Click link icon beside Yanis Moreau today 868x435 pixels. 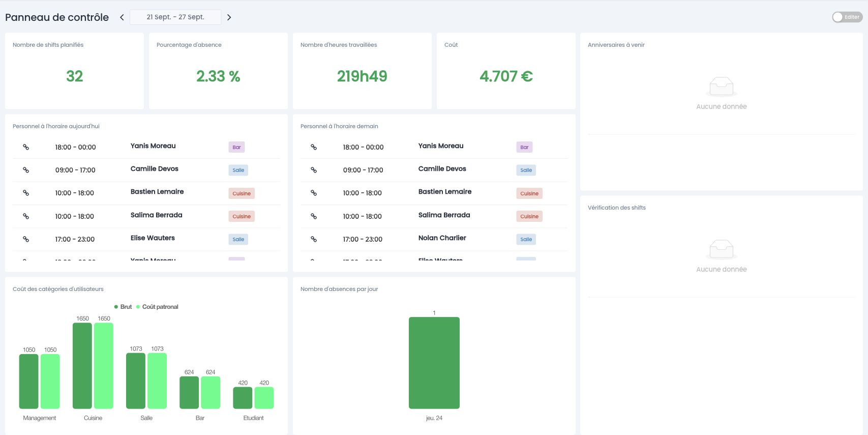click(x=26, y=147)
